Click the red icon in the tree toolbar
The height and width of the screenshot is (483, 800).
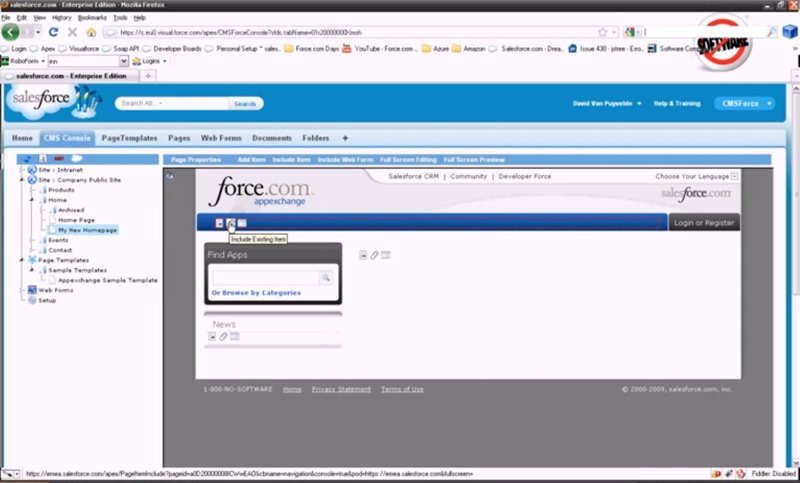[x=59, y=159]
